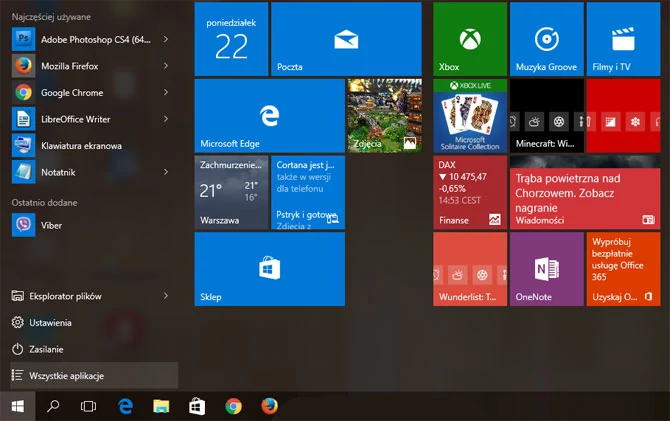670x421 pixels.
Task: Open Store from the taskbar
Action: pyautogui.click(x=197, y=406)
